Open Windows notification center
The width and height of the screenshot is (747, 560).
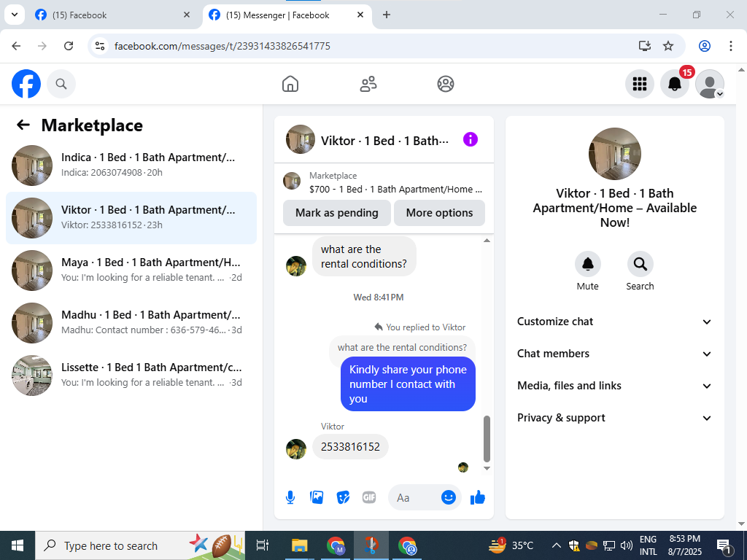point(724,546)
